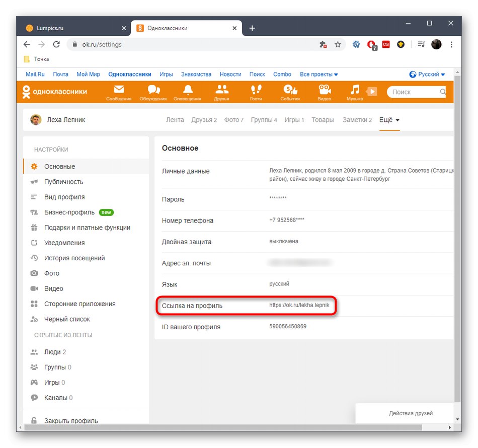Bookmark the page with the star icon
This screenshot has height=448, width=478.
pyautogui.click(x=338, y=44)
